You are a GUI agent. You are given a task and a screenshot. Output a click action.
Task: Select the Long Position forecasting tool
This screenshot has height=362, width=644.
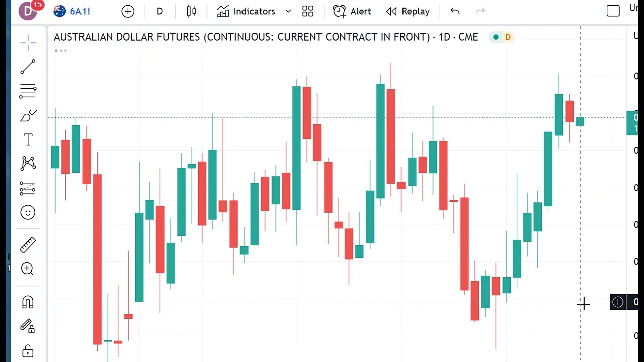pos(28,188)
